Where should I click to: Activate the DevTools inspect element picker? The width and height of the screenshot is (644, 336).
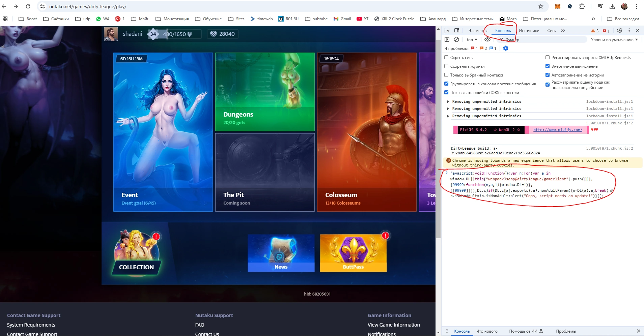[x=447, y=30]
